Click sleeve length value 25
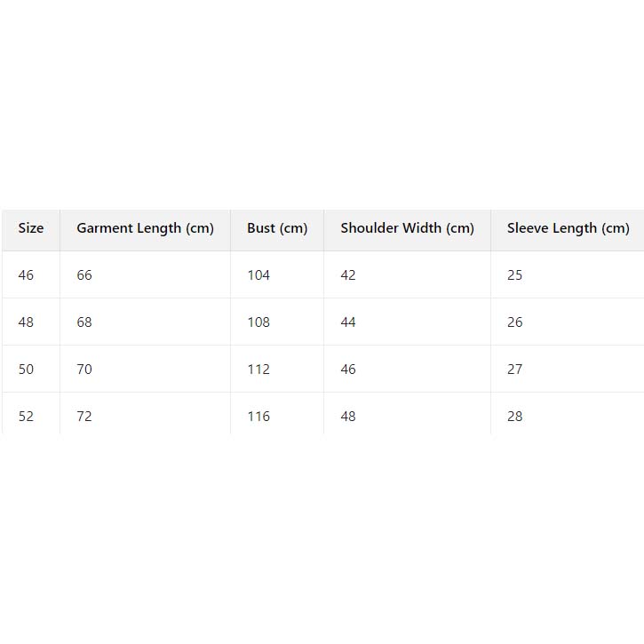This screenshot has height=644, width=644. 515,275
